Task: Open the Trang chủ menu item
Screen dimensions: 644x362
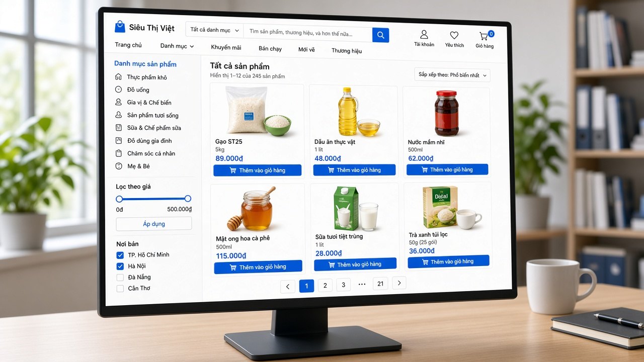Action: 128,45
